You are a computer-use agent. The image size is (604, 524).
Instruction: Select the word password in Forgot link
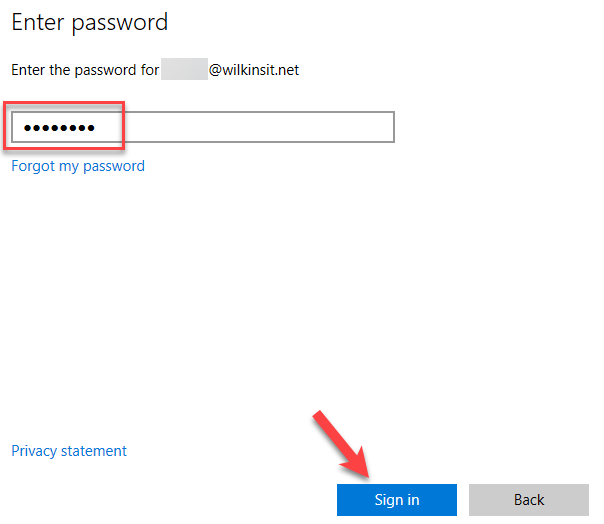(114, 167)
